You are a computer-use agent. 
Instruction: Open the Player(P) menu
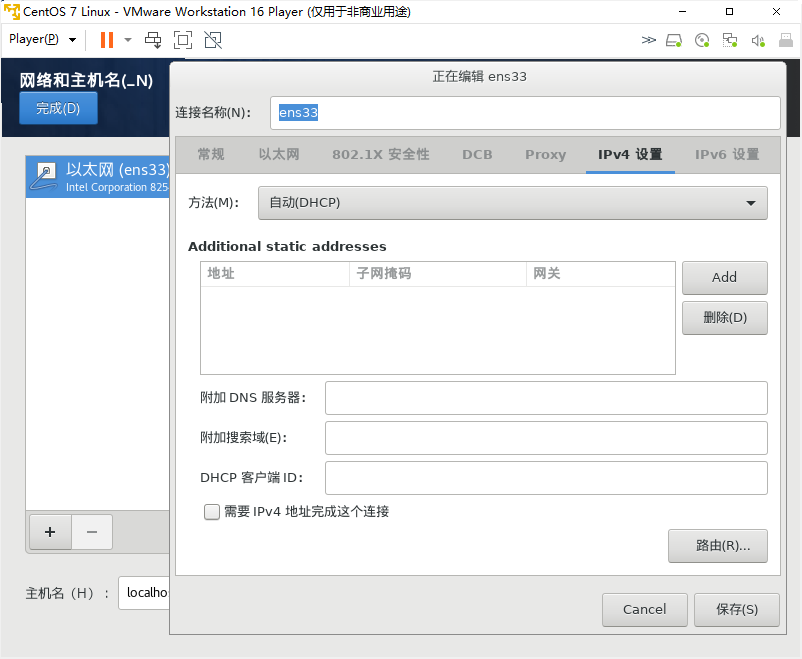(34, 39)
